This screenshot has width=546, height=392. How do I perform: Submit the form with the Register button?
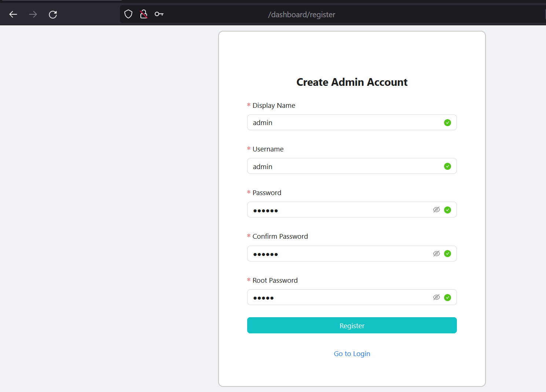click(x=352, y=325)
